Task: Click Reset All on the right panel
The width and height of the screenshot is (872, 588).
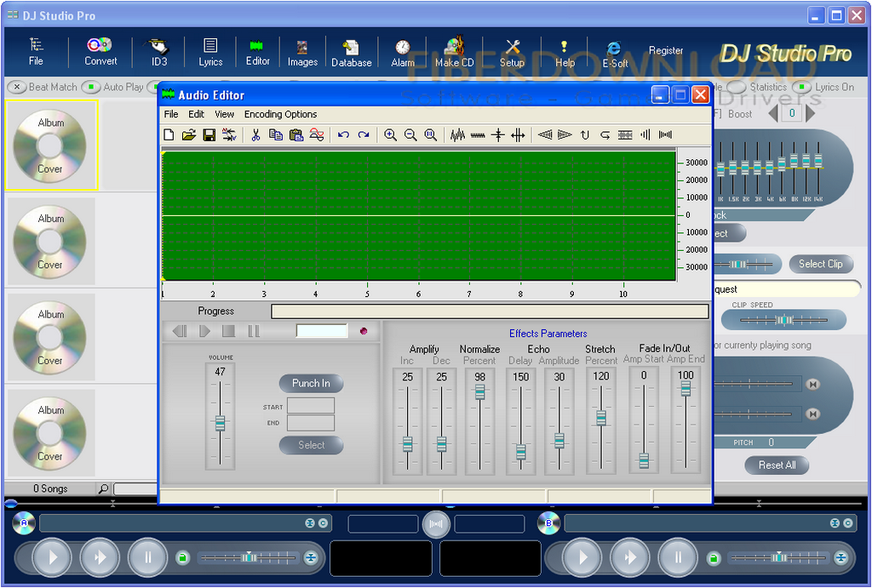Action: (776, 465)
